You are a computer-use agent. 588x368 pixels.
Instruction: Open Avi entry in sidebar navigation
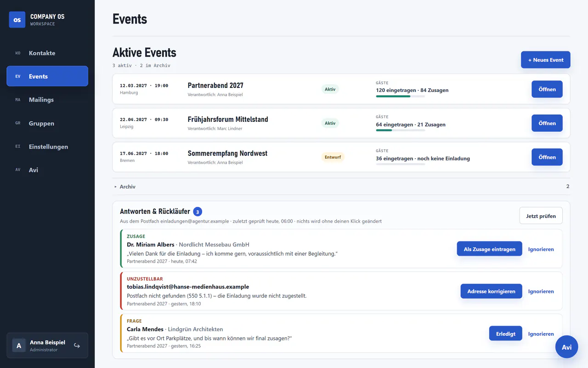[x=47, y=170]
